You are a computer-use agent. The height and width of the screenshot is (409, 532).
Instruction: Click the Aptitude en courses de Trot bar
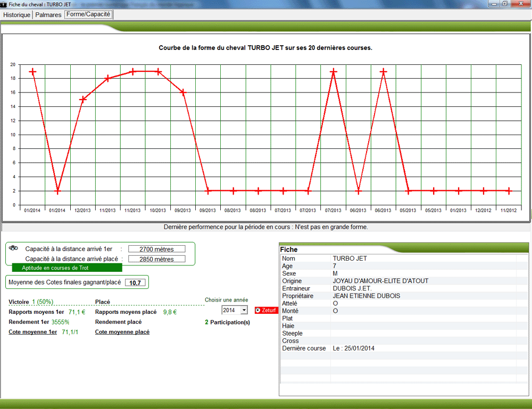point(67,268)
